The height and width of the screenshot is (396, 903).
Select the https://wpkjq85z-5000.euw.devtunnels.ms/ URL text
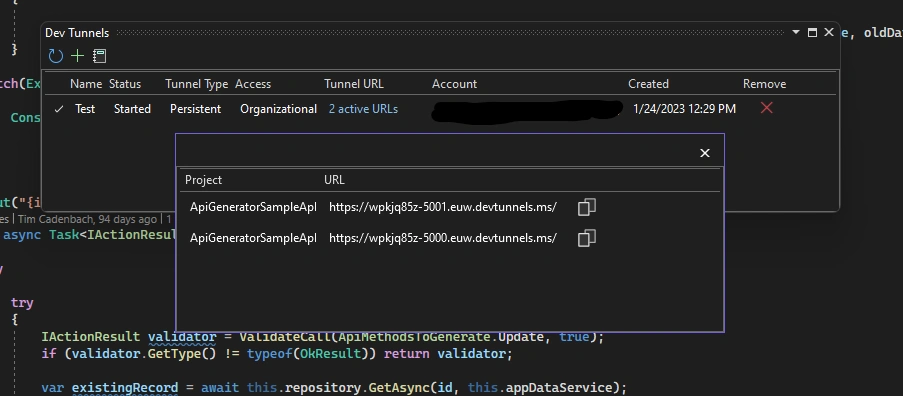coord(443,238)
